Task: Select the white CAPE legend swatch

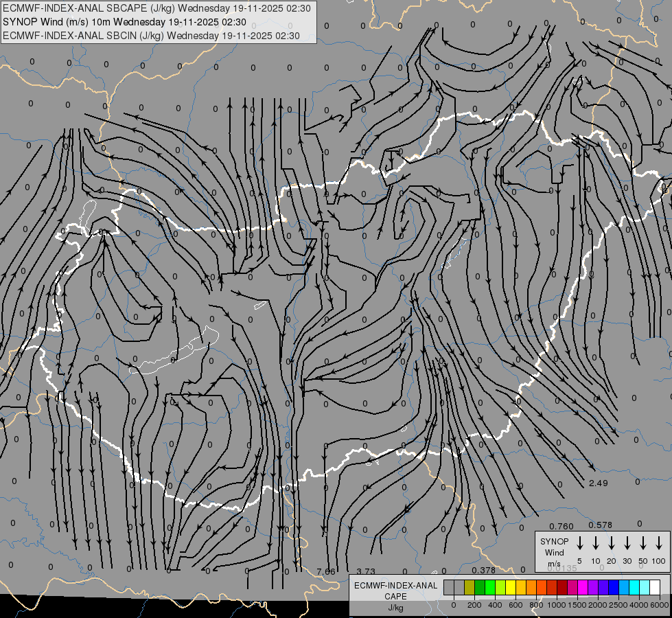Action: tap(656, 587)
